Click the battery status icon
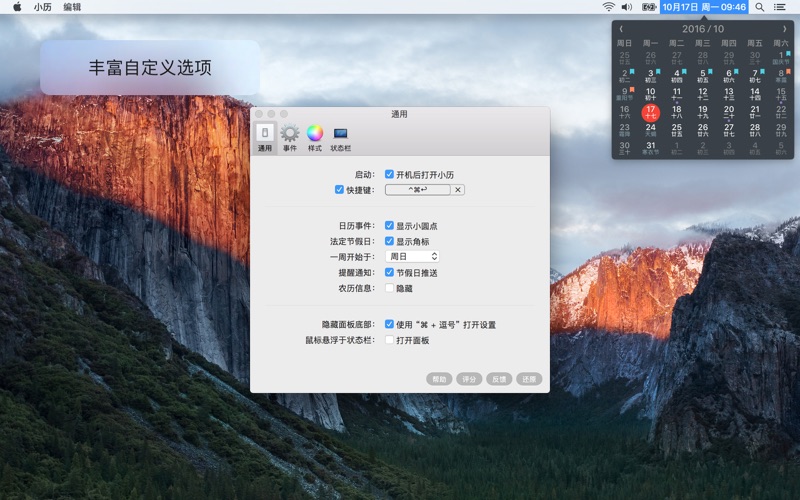The height and width of the screenshot is (500, 800). coord(648,7)
